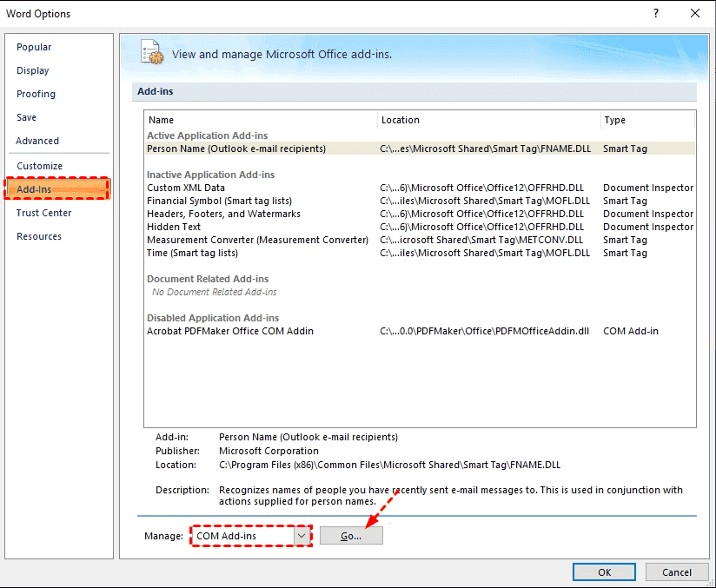The width and height of the screenshot is (716, 588).
Task: Select the Display category
Action: point(33,70)
